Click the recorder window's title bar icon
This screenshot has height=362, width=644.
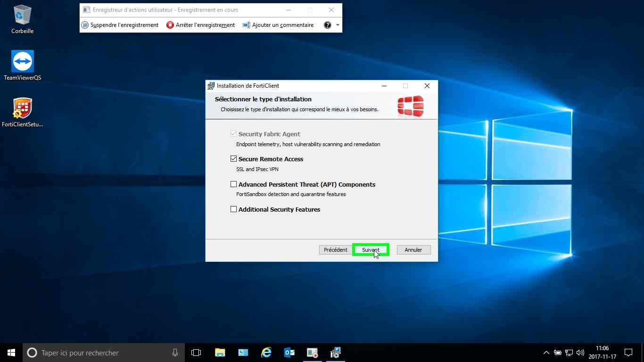(86, 10)
